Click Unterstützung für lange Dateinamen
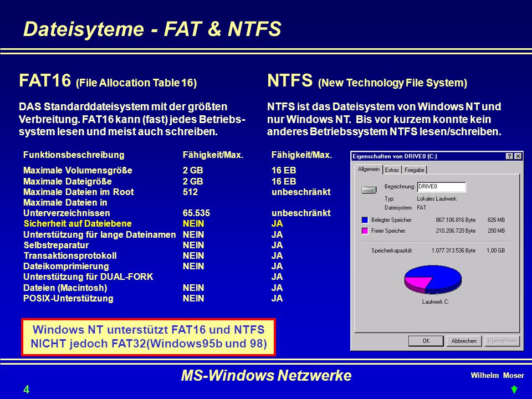The image size is (532, 399). coord(99,234)
